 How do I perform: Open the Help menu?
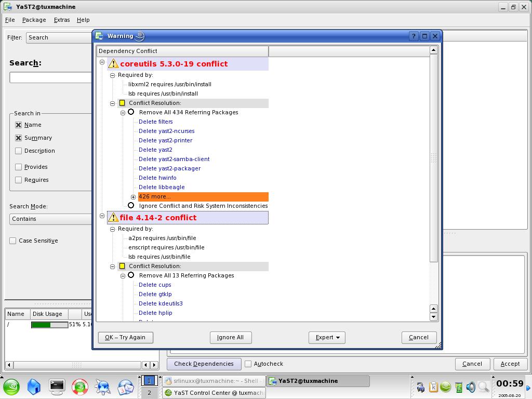83,20
